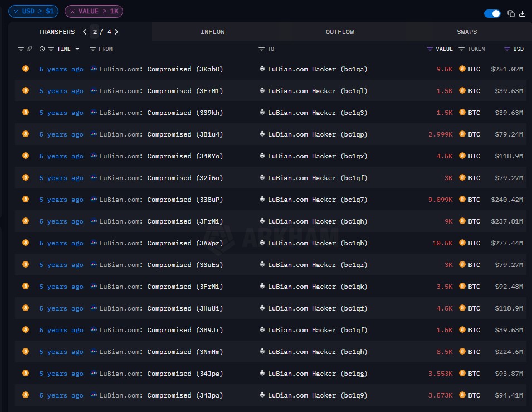Download transfers with the download icon
Viewport: 532px width, 412px height.
click(522, 14)
